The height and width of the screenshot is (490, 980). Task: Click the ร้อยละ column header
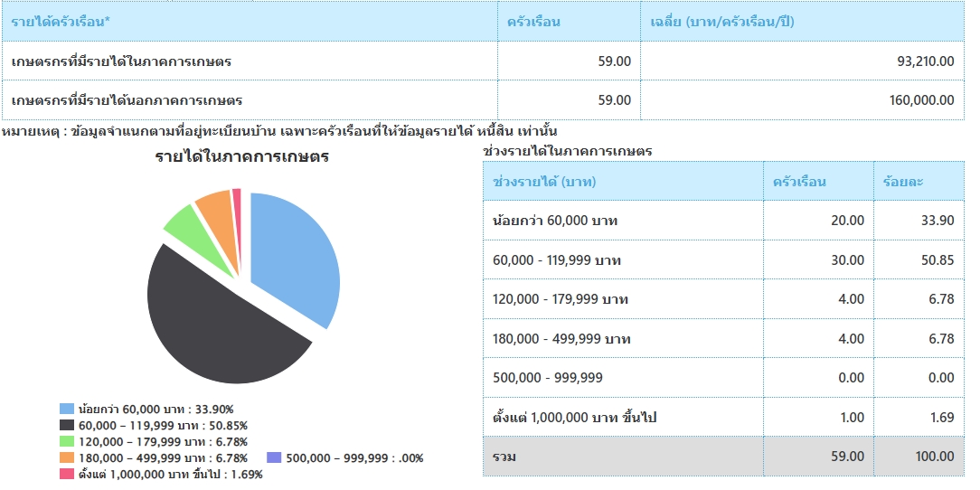902,182
